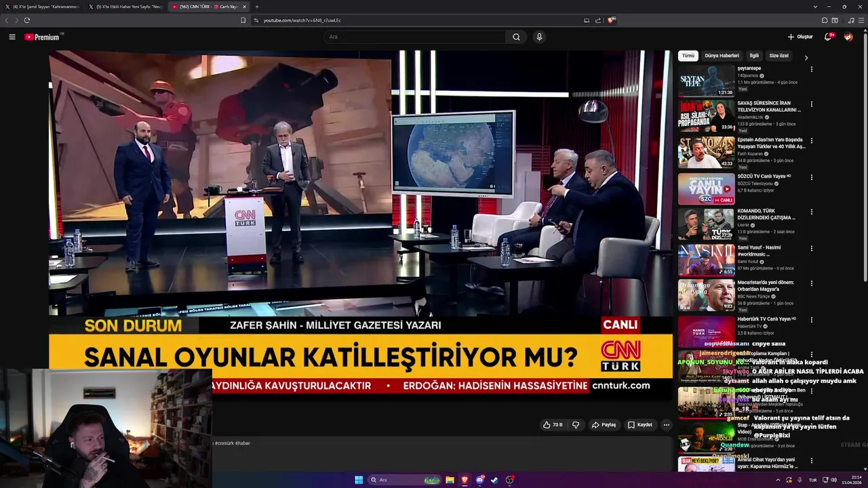Switch to the X'te Etkili Haber tab
This screenshot has height=488, width=868.
pos(126,7)
